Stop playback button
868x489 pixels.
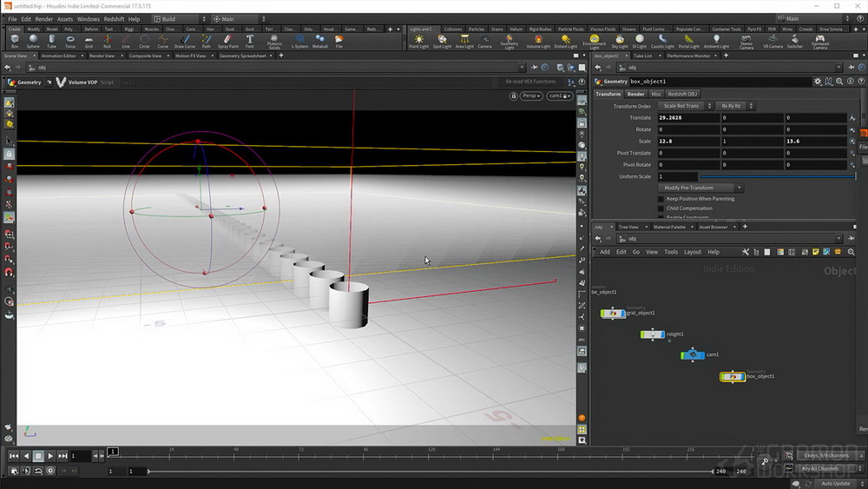(38, 456)
